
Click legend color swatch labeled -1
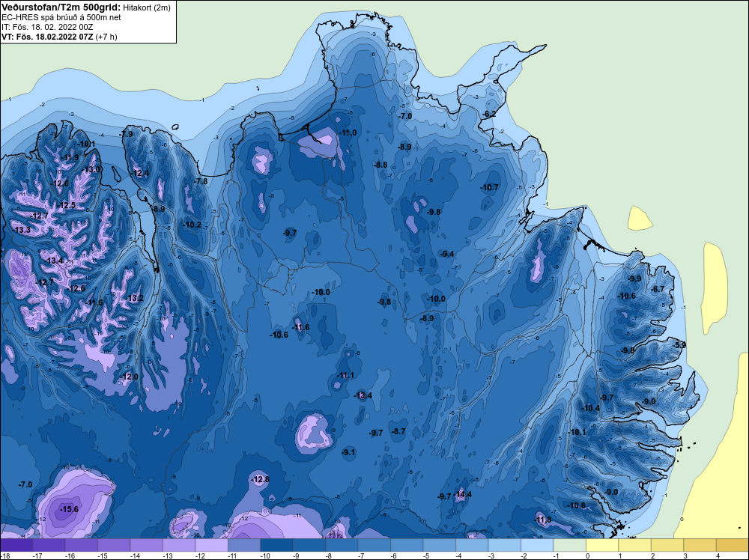coord(569,545)
